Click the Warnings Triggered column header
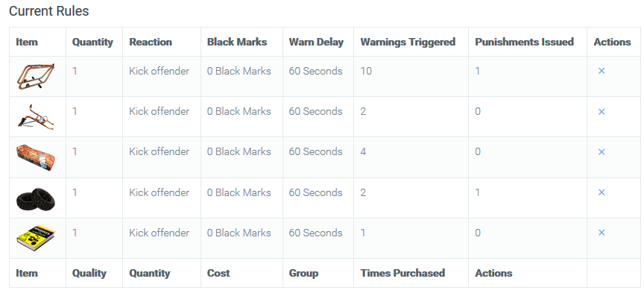The height and width of the screenshot is (302, 644). tap(408, 42)
